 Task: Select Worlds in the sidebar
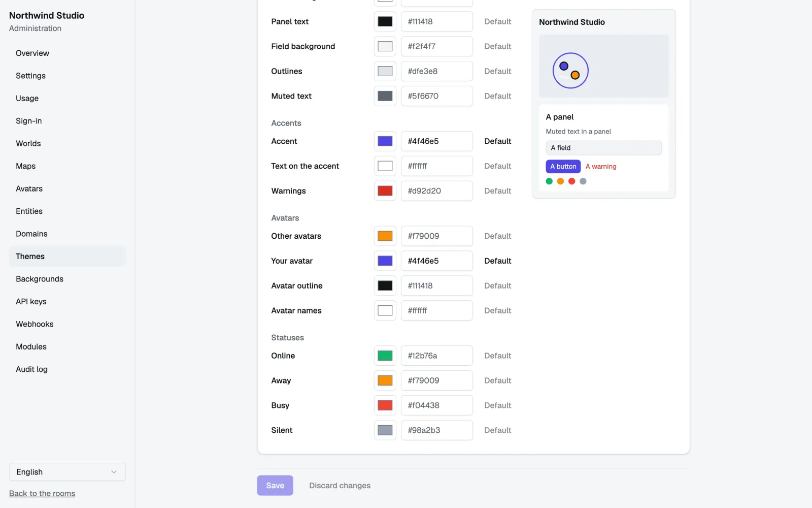[67, 143]
